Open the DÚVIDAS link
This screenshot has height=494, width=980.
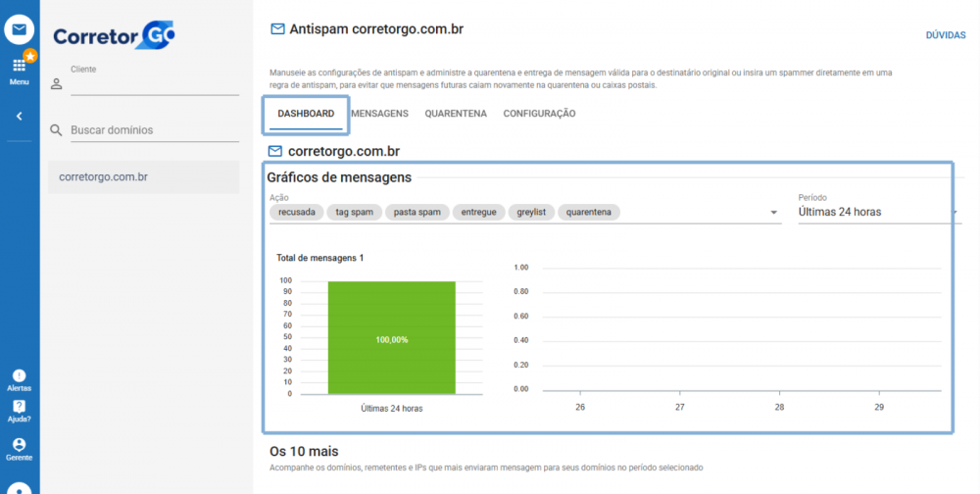[946, 35]
